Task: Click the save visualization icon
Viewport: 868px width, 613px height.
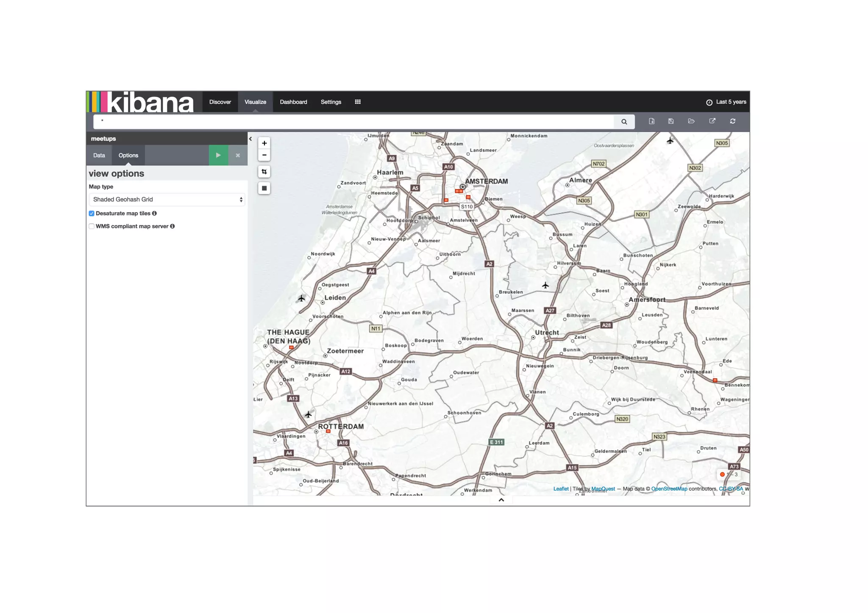Action: click(x=671, y=121)
